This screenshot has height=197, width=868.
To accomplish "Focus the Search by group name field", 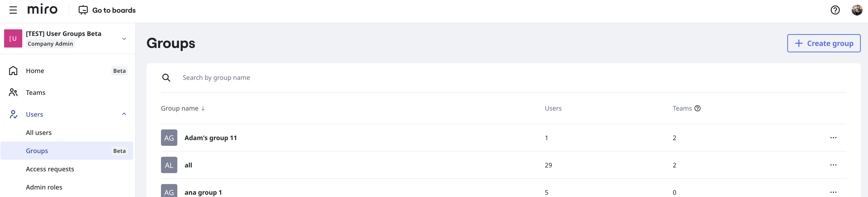I will coord(337,78).
